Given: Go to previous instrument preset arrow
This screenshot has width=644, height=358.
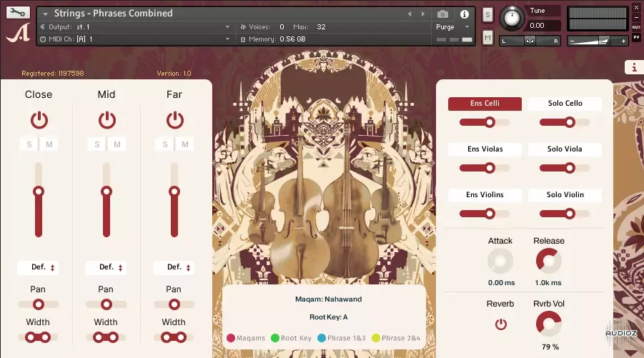Looking at the screenshot, I should [410, 14].
